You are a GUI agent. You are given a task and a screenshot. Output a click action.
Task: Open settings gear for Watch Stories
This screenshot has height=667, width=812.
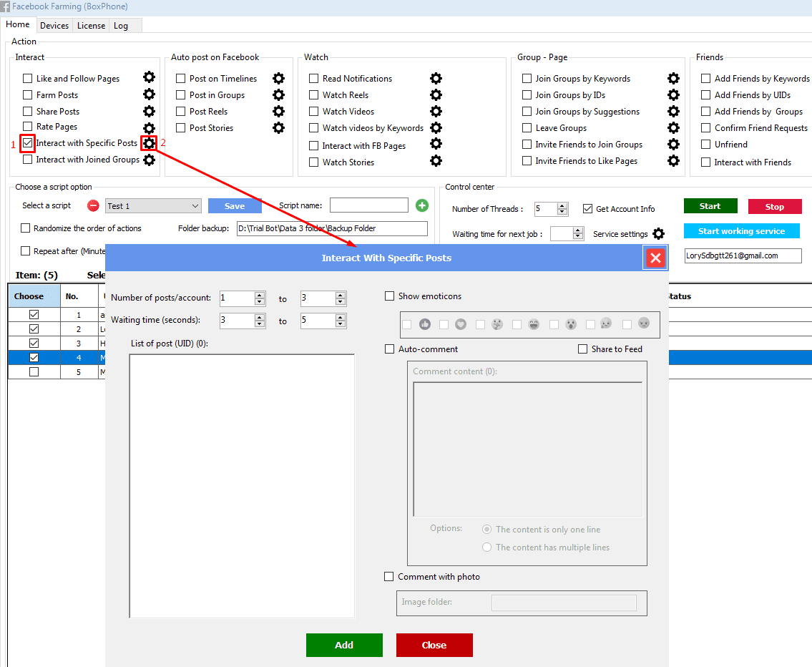coord(436,161)
